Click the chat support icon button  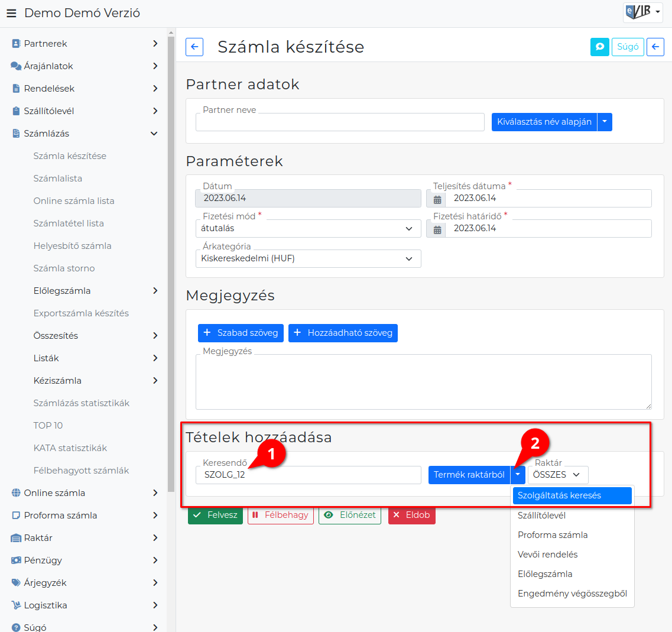[599, 47]
